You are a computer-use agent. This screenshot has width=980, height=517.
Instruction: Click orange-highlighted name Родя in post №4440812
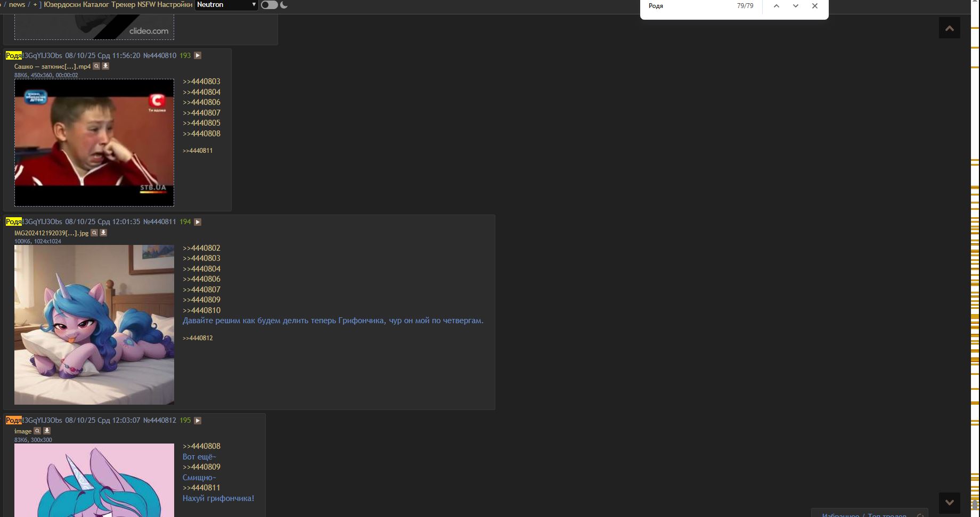14,421
